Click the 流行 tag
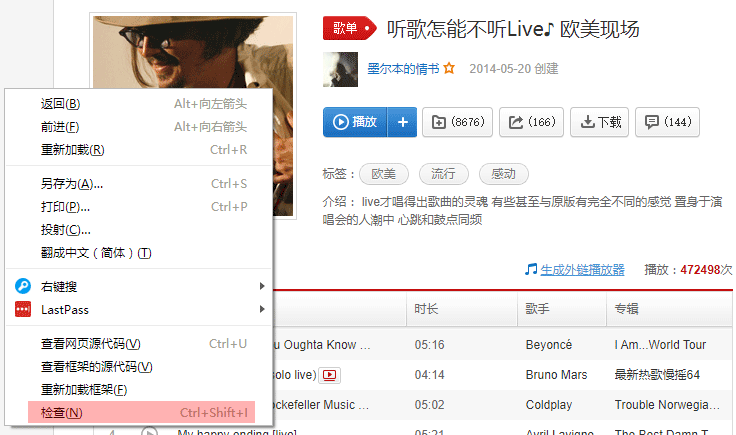Screen dimensions: 736x435 444,174
